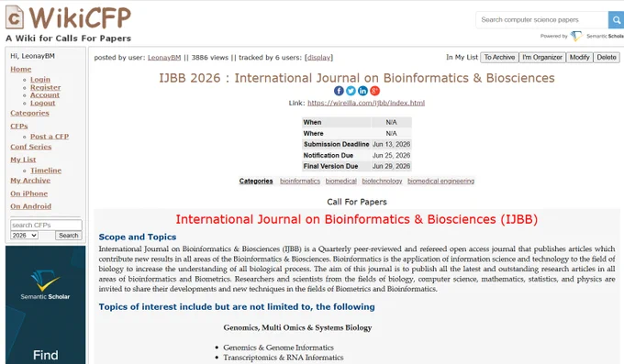Click the Call For Papers heading
Screen dimensions: 624x364
(x=357, y=202)
